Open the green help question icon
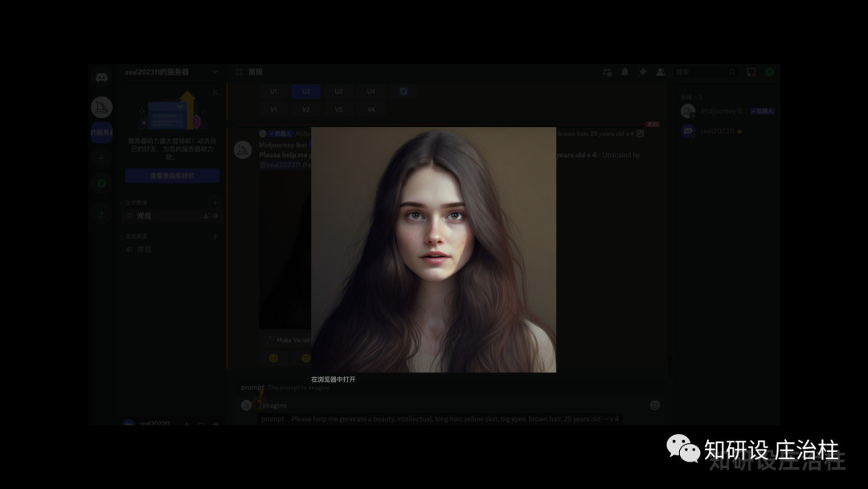 (769, 72)
